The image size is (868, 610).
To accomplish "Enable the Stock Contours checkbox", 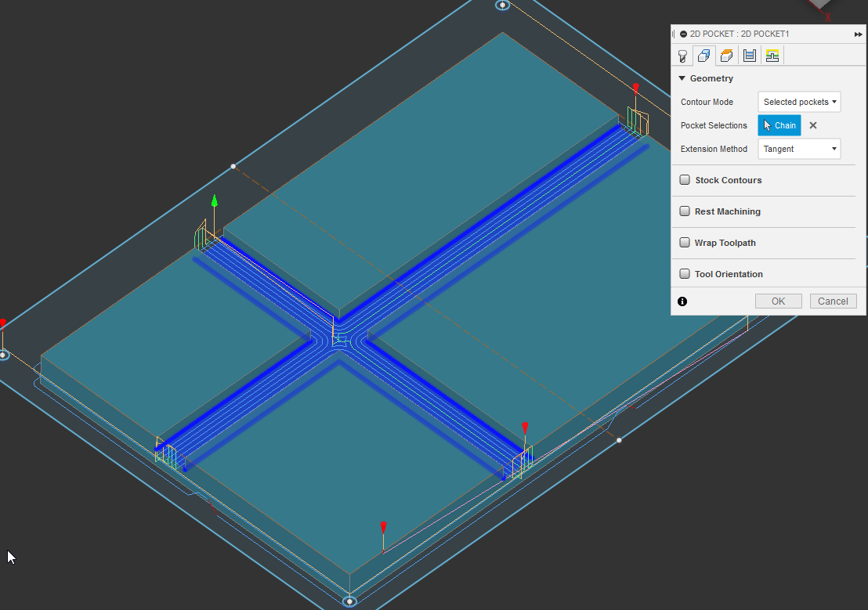I will pyautogui.click(x=685, y=179).
